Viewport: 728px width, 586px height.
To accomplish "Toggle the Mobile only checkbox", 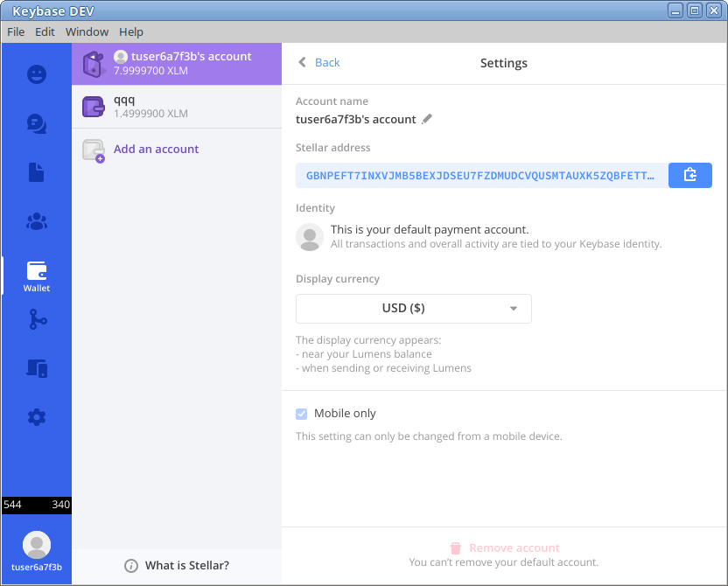I will pyautogui.click(x=301, y=414).
